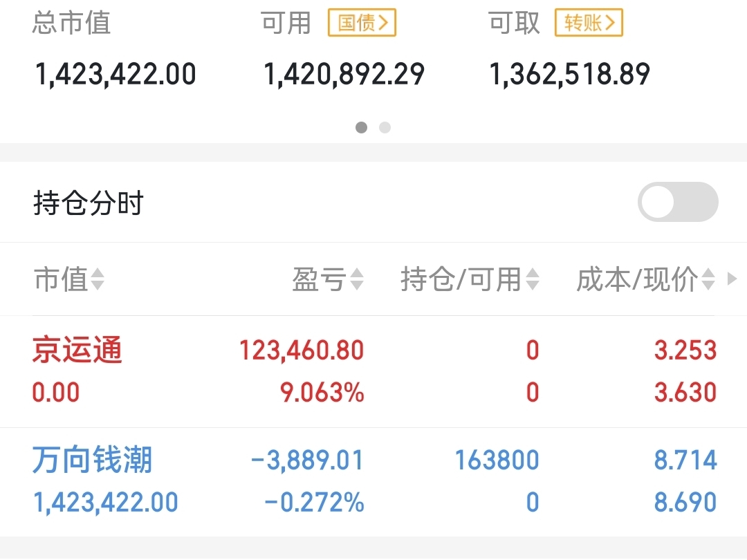This screenshot has height=560, width=747.
Task: Tap 万向钱潮 position quantity 163800
Action: tap(497, 460)
